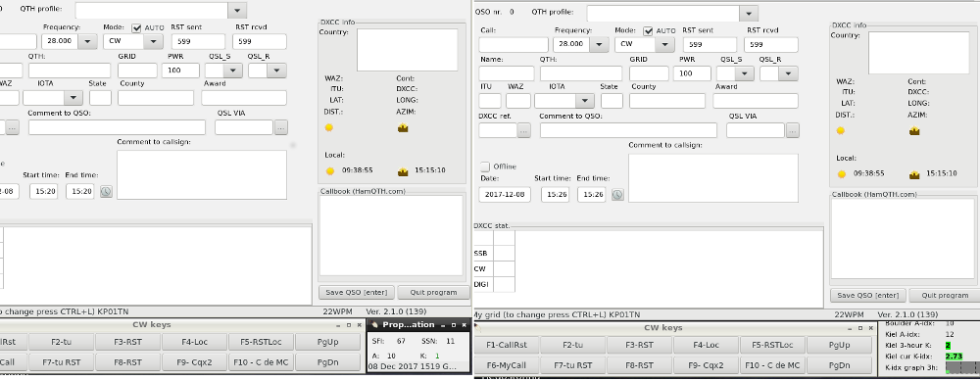Click the State input field in left window
The width and height of the screenshot is (980, 381).
(x=100, y=98)
